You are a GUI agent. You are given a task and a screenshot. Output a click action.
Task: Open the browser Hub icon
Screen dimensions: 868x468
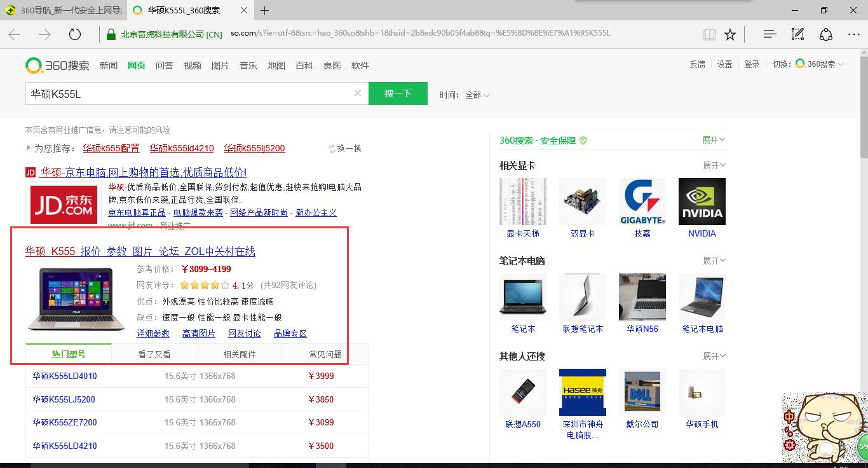click(770, 34)
